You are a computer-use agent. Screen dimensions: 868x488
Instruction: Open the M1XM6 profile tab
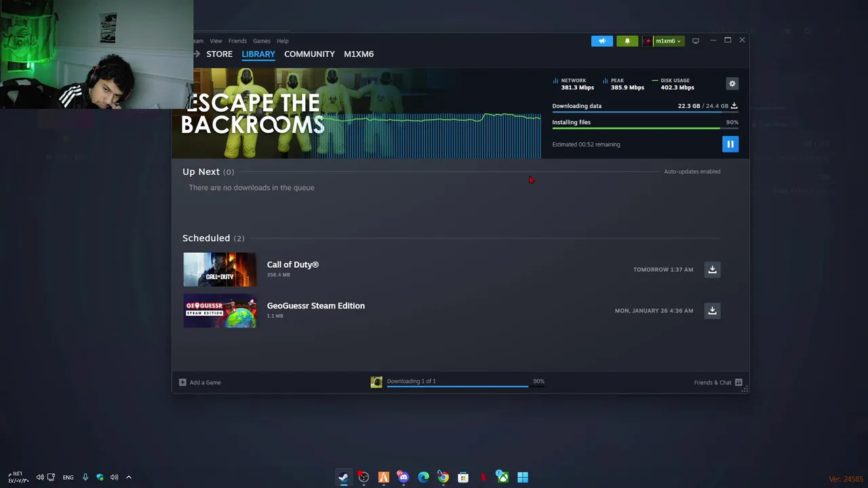point(359,54)
